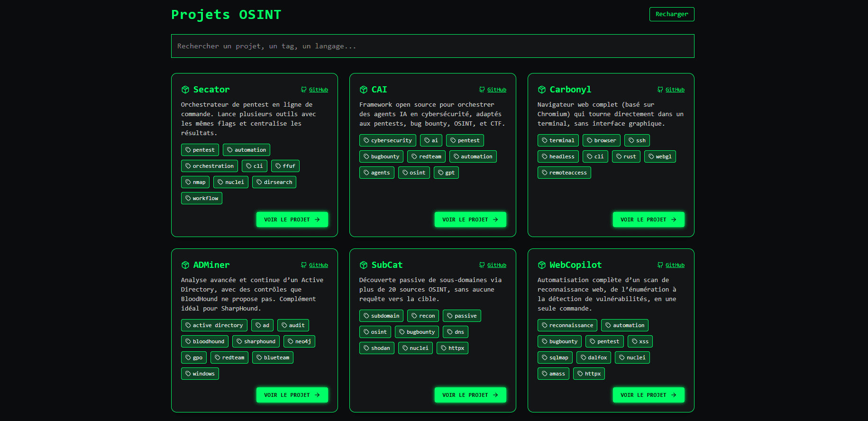This screenshot has width=868, height=421.
Task: Click the cube icon next to ADMiner
Action: [185, 265]
